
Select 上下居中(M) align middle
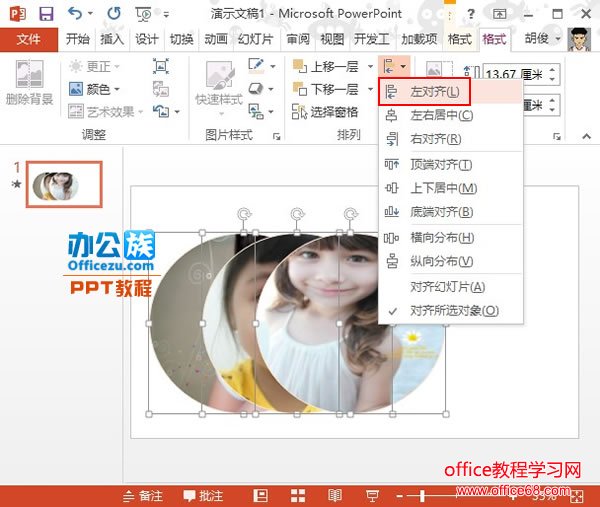(x=450, y=188)
